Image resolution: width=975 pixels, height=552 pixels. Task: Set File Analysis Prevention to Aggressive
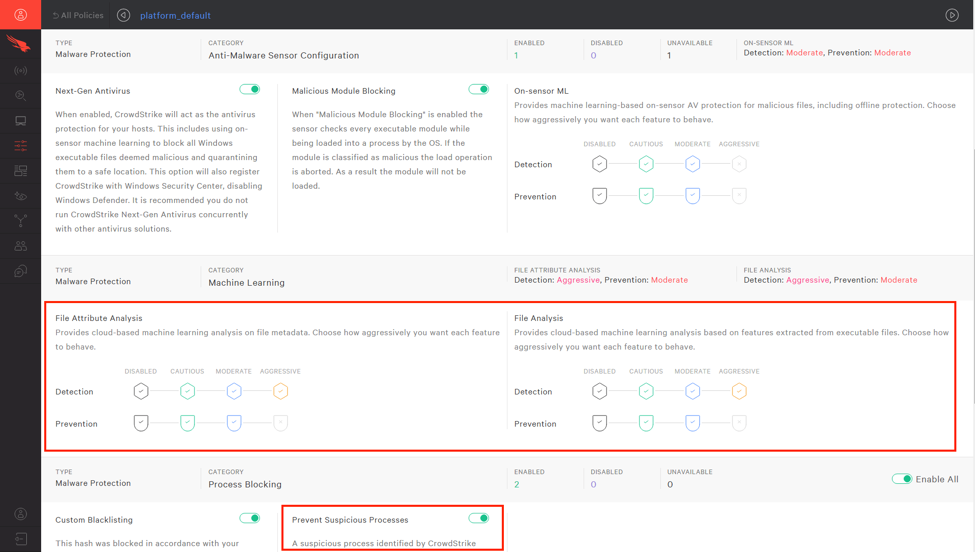pos(739,423)
